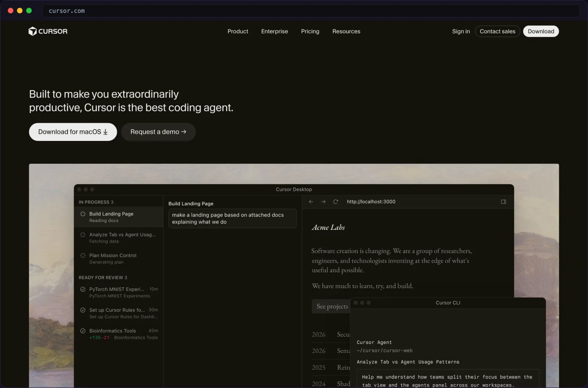588x388 pixels.
Task: Click the 2025 project row
Action: (x=331, y=367)
